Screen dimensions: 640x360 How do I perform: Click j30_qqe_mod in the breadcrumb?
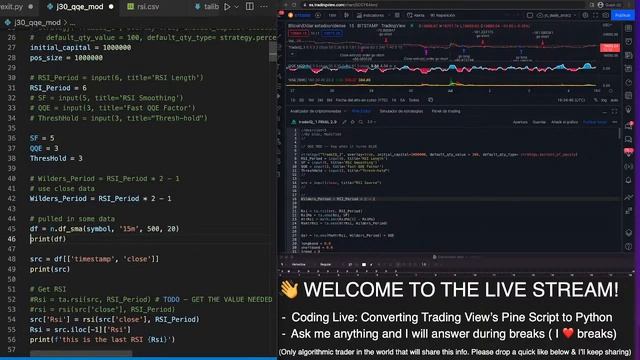(x=37, y=22)
